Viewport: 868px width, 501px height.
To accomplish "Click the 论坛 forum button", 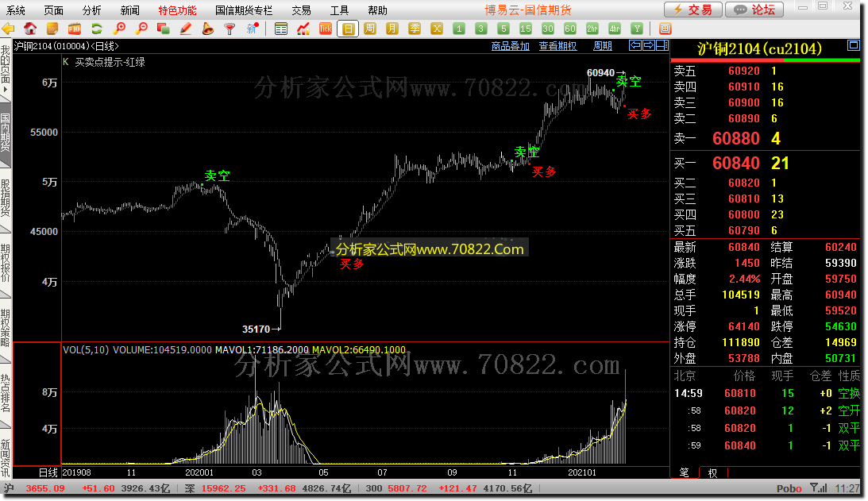I will [754, 10].
